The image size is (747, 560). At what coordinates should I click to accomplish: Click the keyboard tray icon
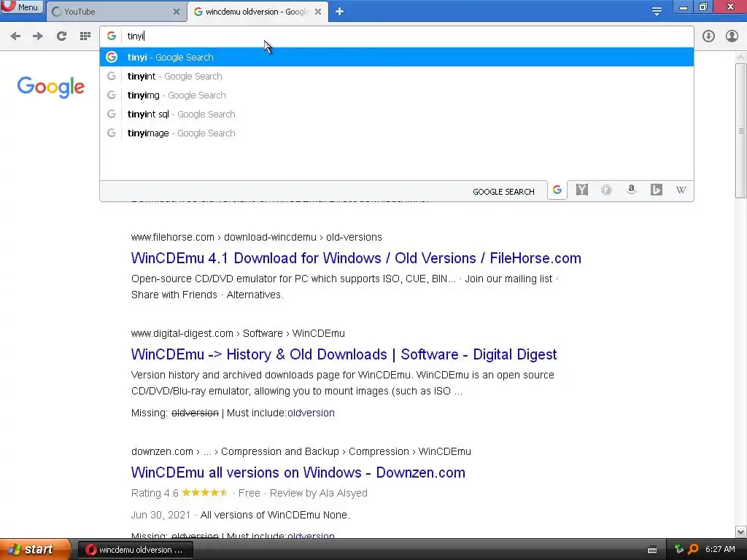click(652, 550)
